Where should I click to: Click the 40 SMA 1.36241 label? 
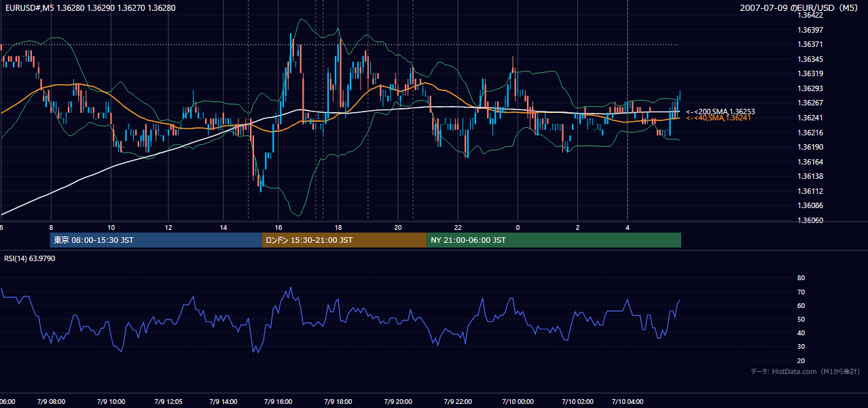coord(720,118)
